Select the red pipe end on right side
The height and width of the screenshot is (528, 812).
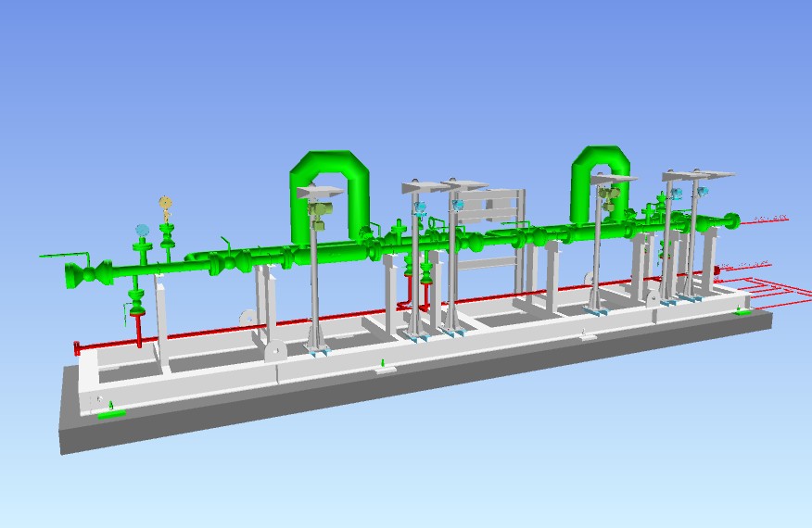716,270
